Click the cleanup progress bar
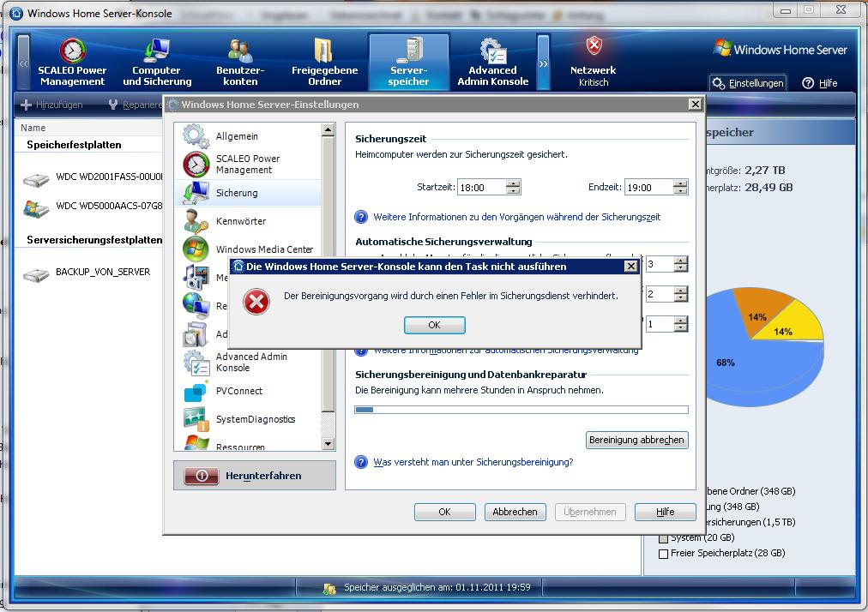The width and height of the screenshot is (868, 612). (521, 410)
